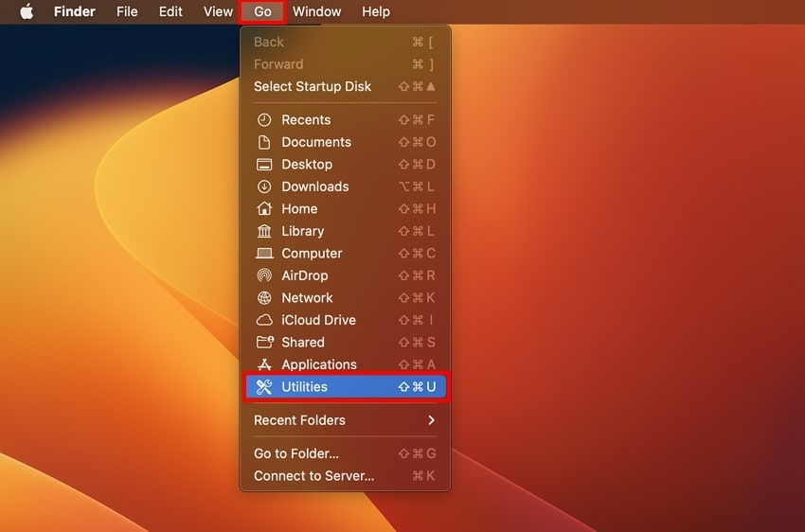Open the Apple menu logo

(x=27, y=11)
